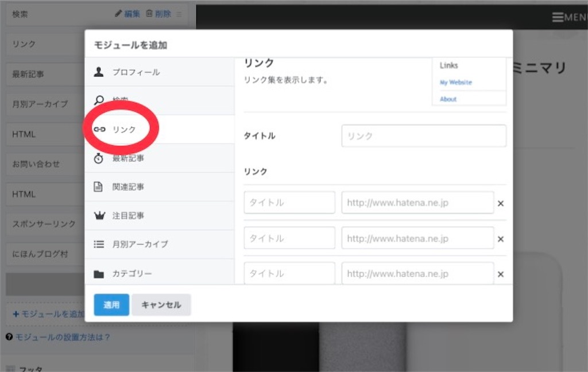
Task: Click the search magnifier icon
Action: pyautogui.click(x=99, y=100)
